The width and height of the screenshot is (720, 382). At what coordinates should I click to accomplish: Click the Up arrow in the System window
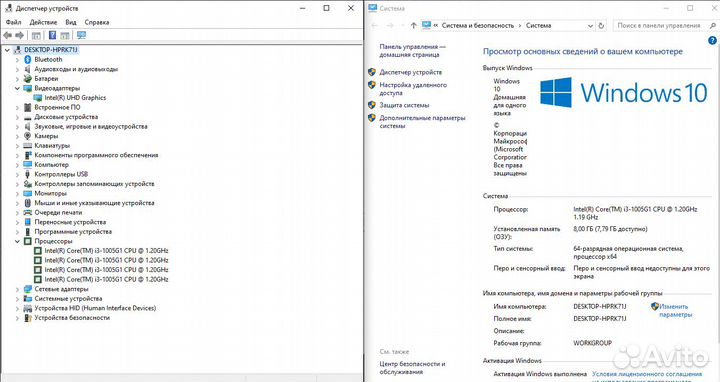413,26
